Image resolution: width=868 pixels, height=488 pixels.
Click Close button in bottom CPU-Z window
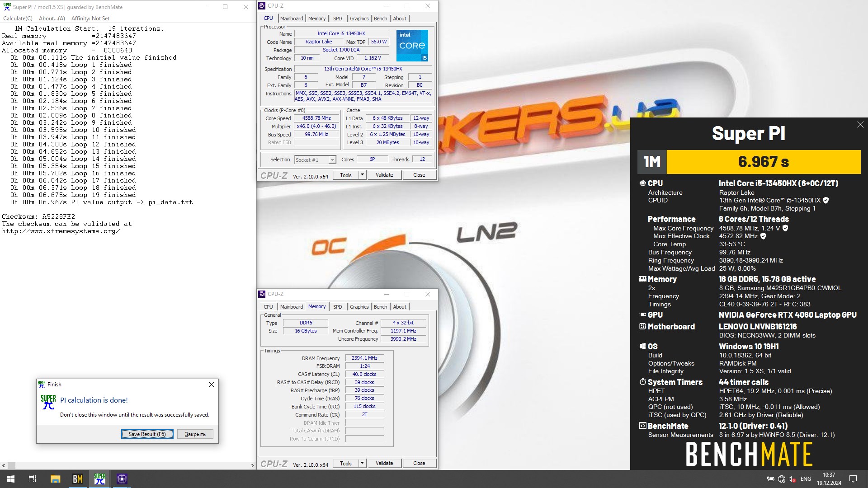[x=419, y=463]
